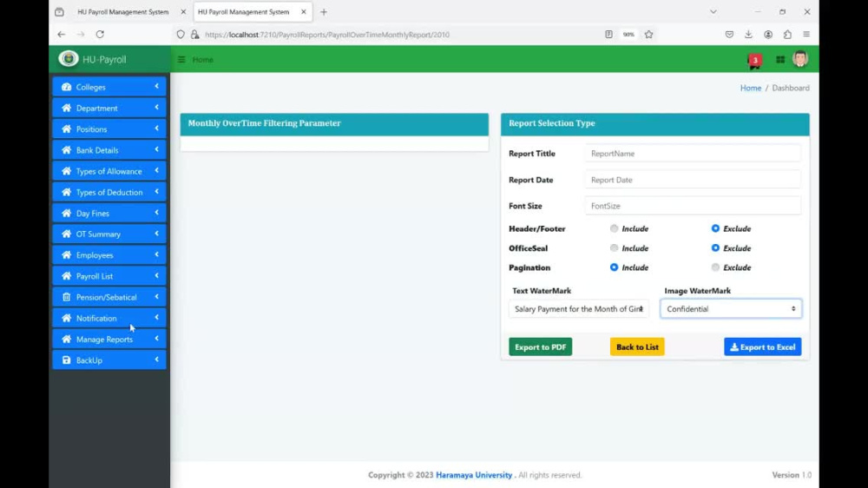Click the HU-Payroll logo icon
The image size is (868, 488).
point(68,58)
